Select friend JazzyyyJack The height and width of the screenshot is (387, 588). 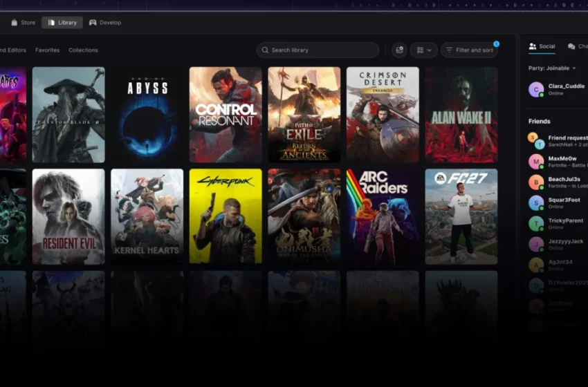558,244
